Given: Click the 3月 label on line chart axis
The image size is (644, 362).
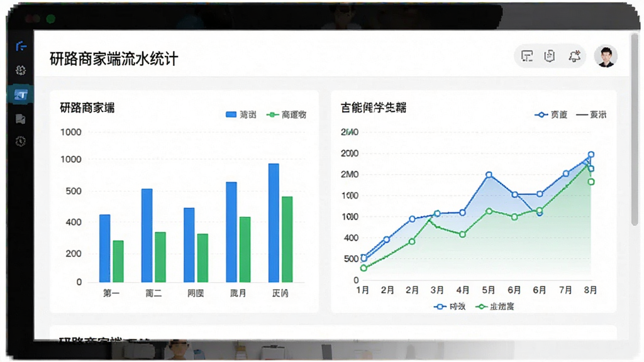Looking at the screenshot, I should tap(437, 290).
